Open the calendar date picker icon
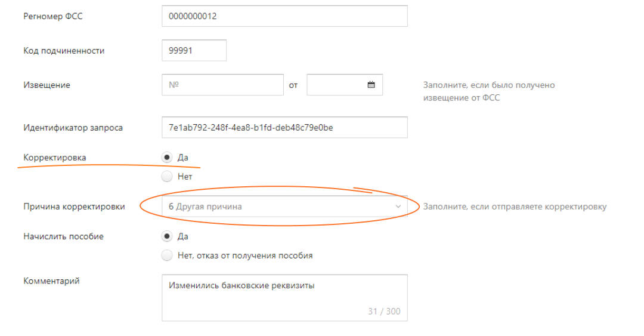 [x=371, y=85]
